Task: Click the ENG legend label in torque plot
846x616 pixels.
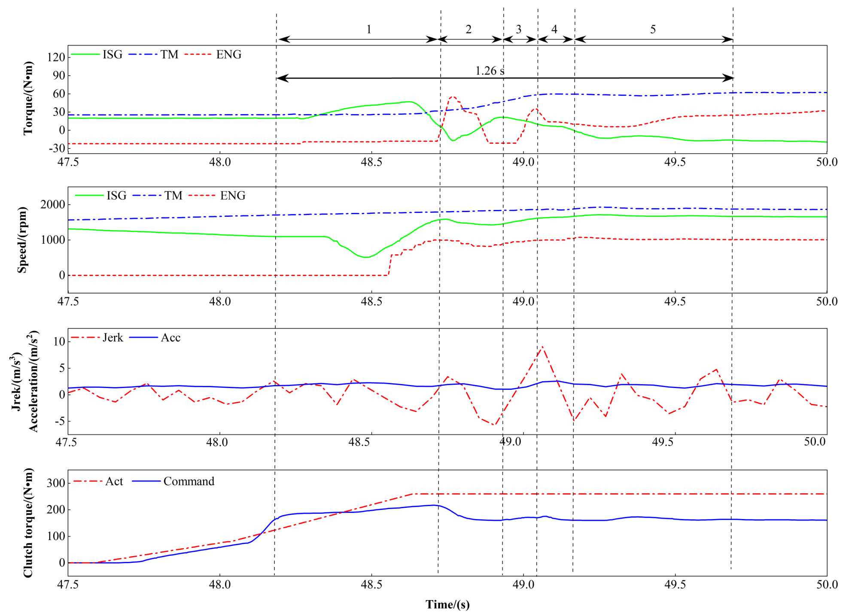Action: 228,55
